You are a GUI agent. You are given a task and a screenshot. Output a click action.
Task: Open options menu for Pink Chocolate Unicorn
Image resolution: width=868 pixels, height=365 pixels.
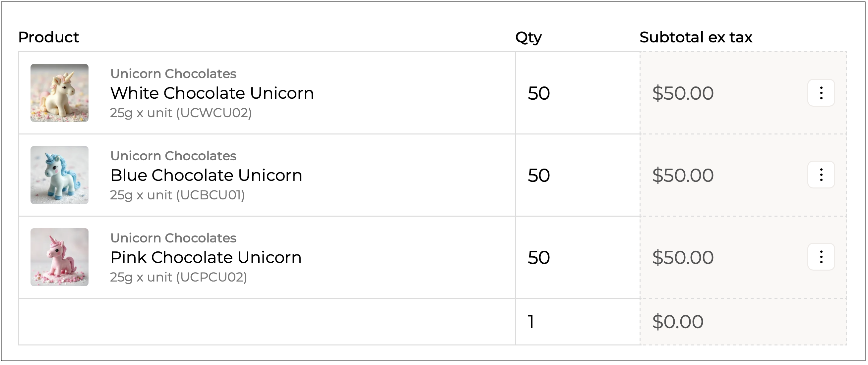pyautogui.click(x=821, y=257)
